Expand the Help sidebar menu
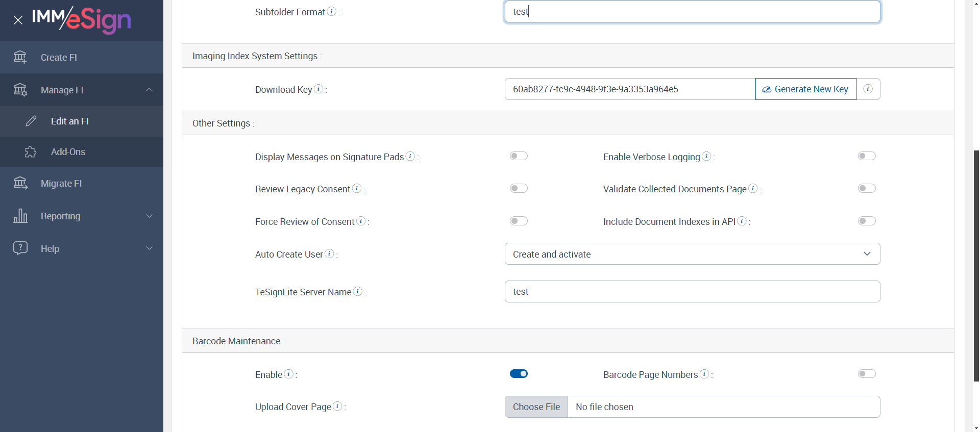Viewport: 980px width, 432px height. (x=82, y=249)
